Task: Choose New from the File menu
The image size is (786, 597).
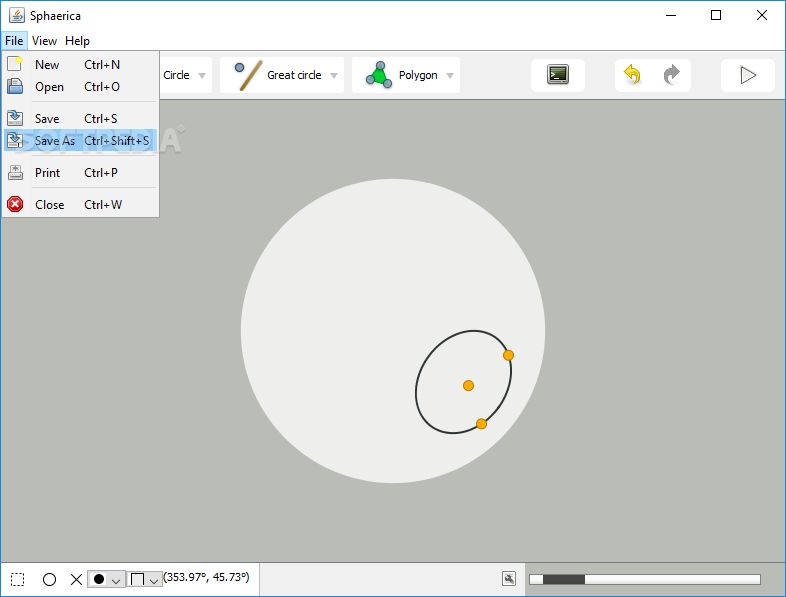Action: [x=80, y=64]
